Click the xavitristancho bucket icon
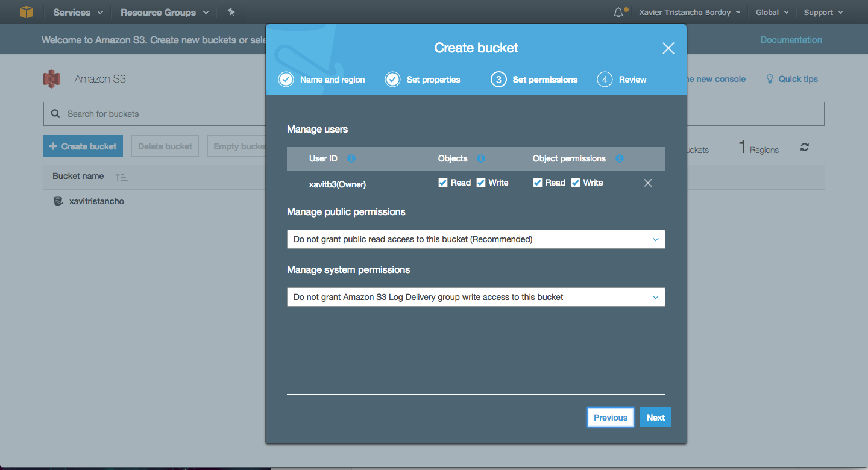This screenshot has height=470, width=868. (x=58, y=201)
